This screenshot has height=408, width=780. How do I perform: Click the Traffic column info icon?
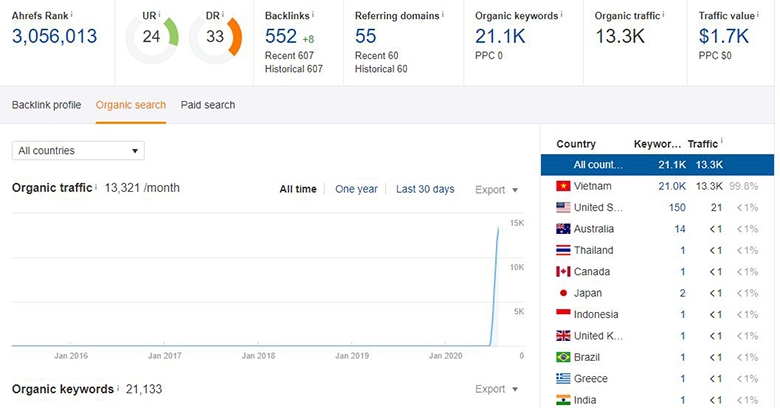[x=722, y=141]
